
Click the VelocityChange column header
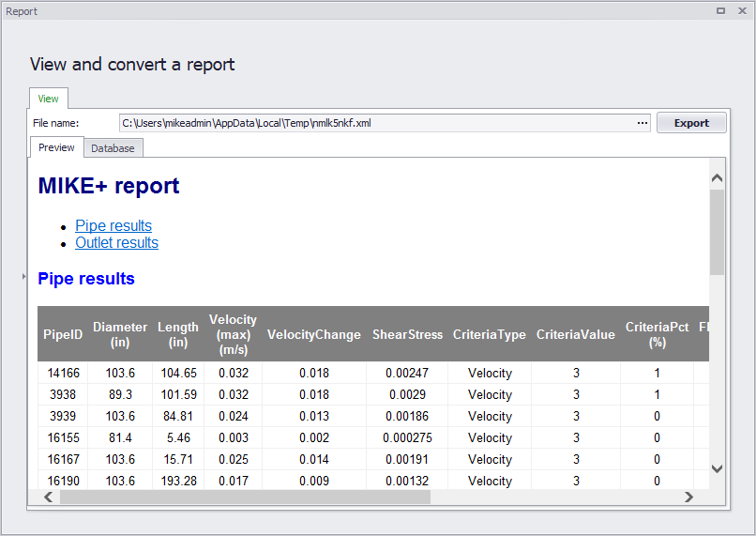tap(314, 334)
